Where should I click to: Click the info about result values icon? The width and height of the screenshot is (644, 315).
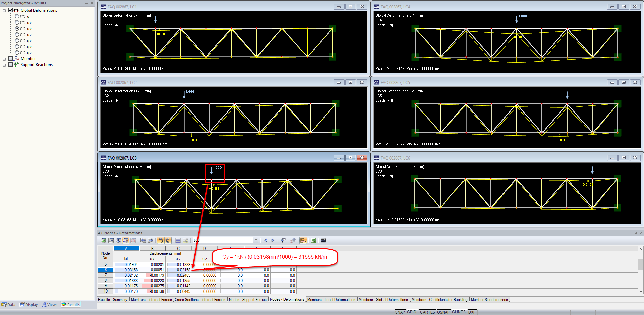pos(293,240)
